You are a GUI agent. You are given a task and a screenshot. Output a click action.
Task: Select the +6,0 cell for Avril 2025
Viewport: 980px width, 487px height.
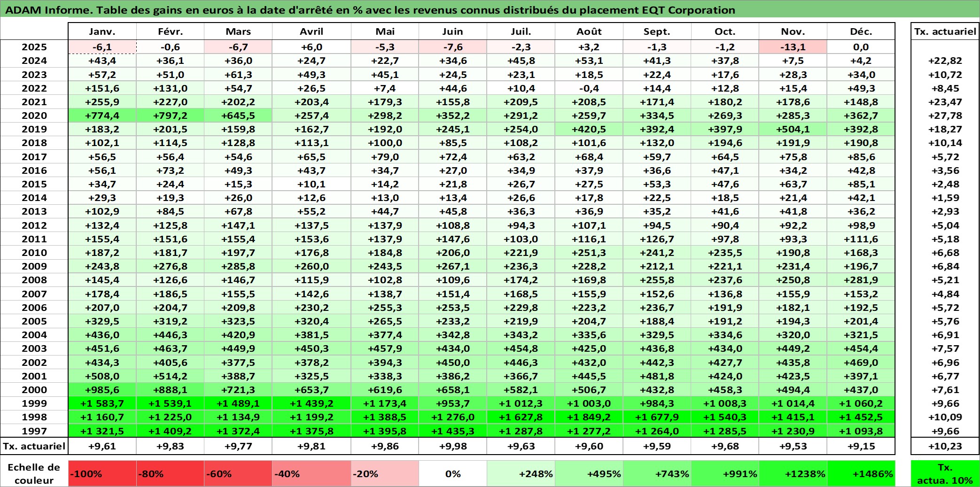(x=311, y=47)
